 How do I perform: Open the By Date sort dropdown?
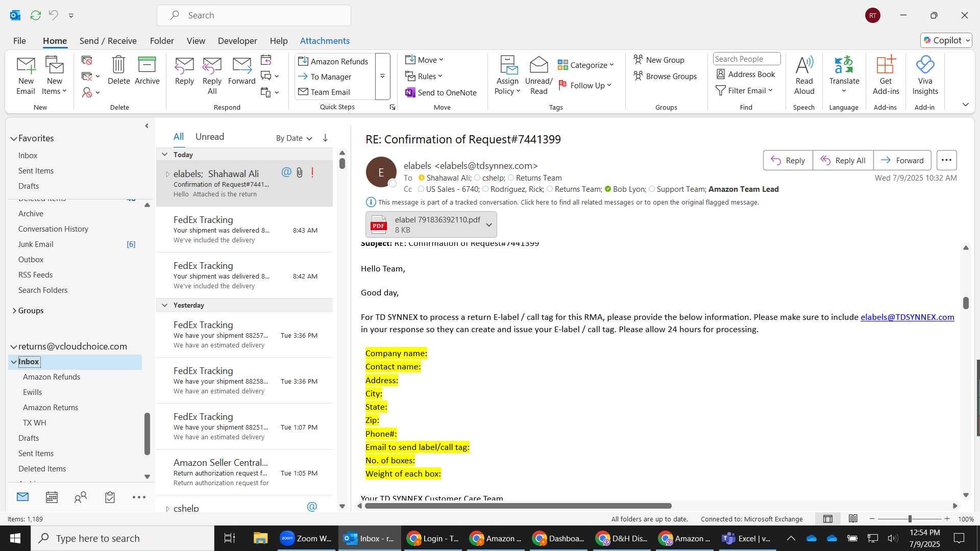[294, 138]
